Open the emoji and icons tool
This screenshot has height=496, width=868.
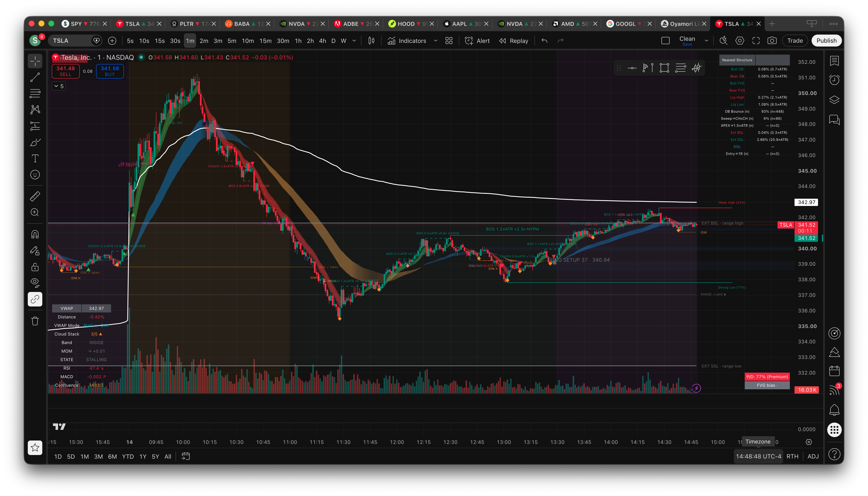pos(35,175)
